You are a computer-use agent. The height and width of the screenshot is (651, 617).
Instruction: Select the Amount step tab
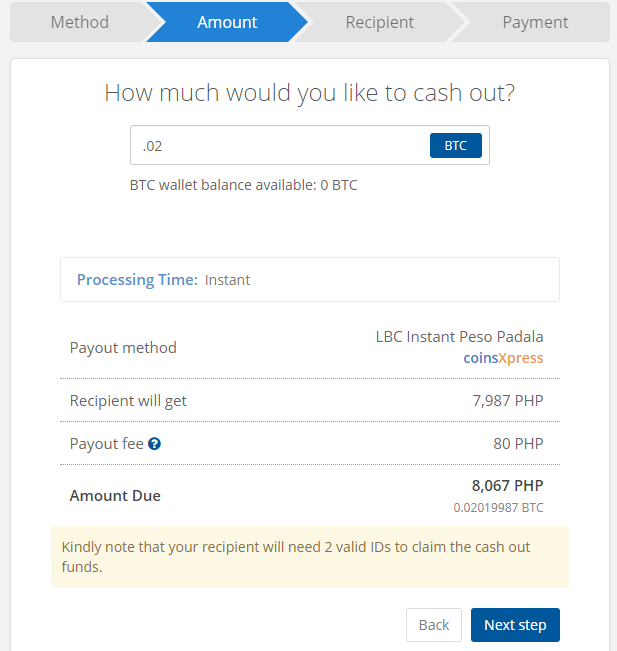227,22
